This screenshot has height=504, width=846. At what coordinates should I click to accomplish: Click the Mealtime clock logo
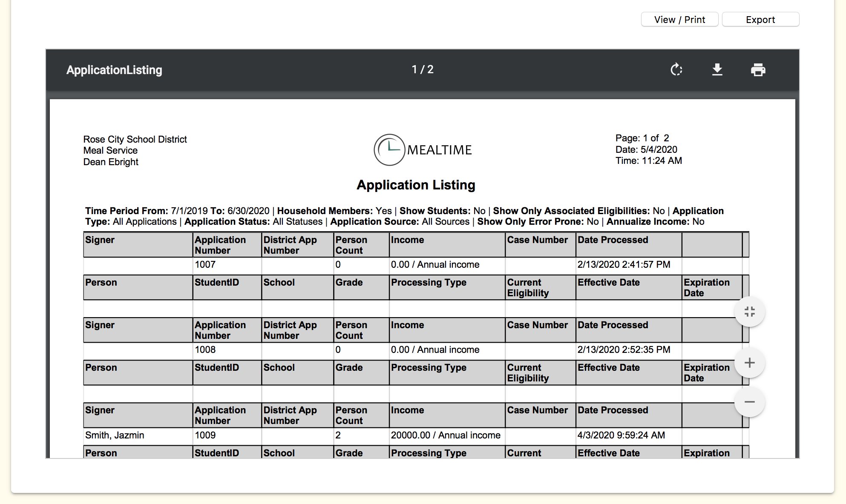[x=389, y=150]
